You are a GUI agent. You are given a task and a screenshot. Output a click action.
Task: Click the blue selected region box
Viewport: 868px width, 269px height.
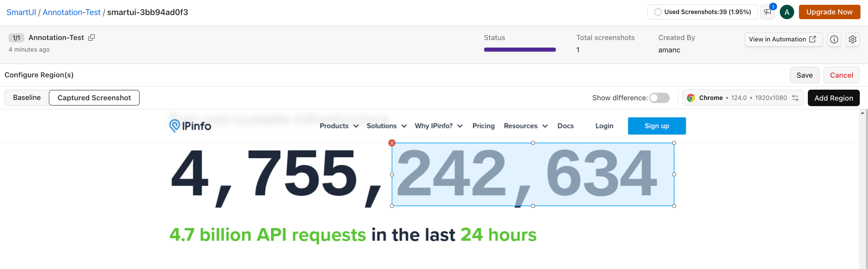pyautogui.click(x=533, y=175)
